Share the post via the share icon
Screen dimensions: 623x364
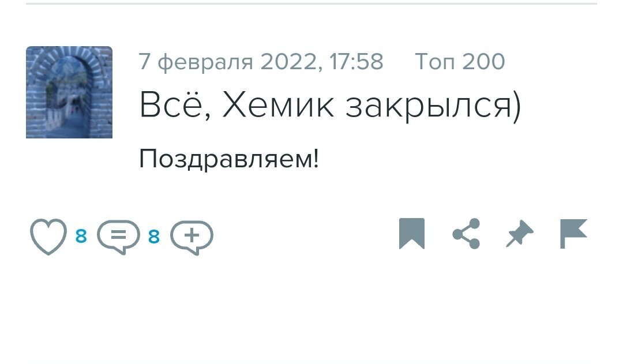tap(467, 234)
